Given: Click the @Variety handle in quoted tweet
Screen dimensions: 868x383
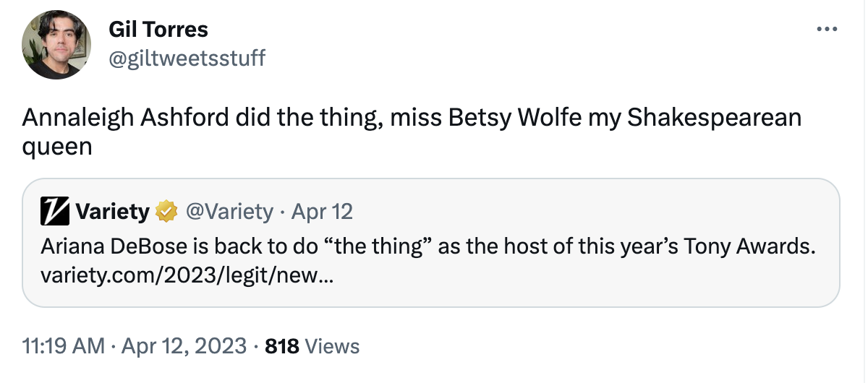Looking at the screenshot, I should (x=229, y=212).
